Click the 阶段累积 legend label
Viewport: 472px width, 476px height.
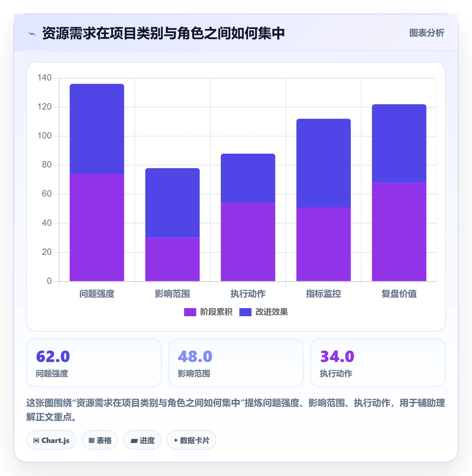(216, 312)
